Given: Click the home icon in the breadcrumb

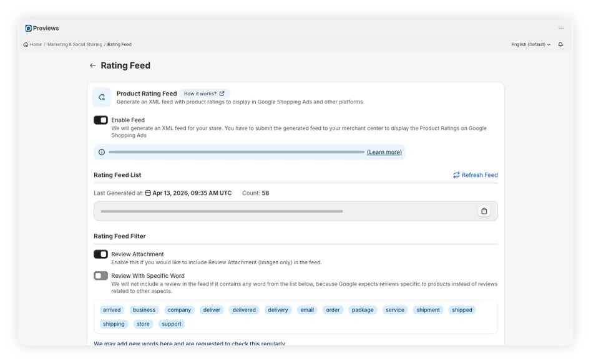Looking at the screenshot, I should pos(26,44).
